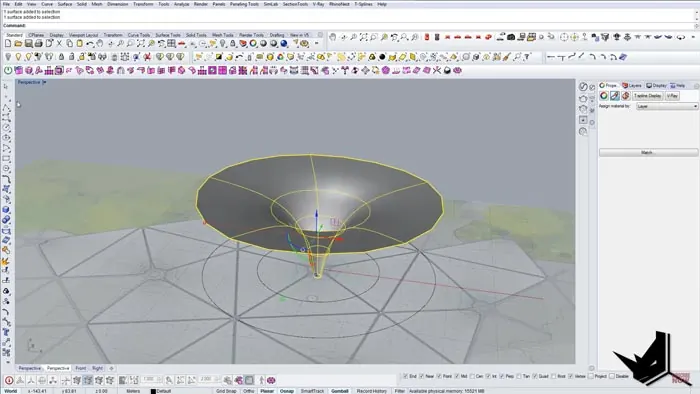The width and height of the screenshot is (700, 394).
Task: Switch to the Solid Tools toolbar tab
Action: click(196, 35)
